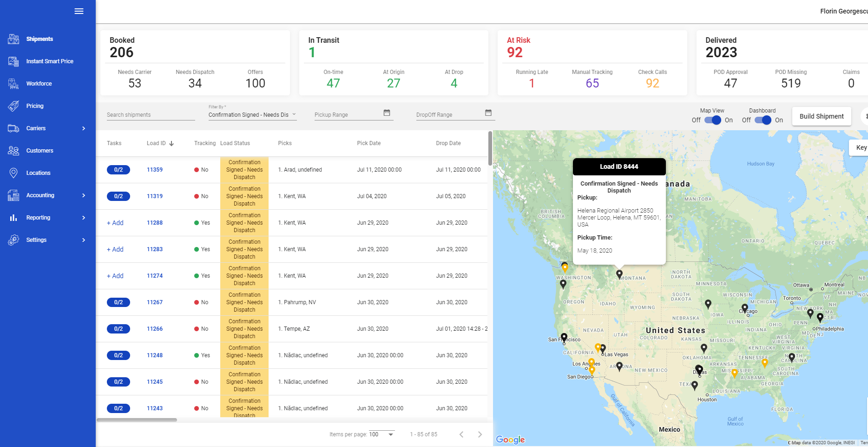Image resolution: width=868 pixels, height=447 pixels.
Task: Click the Carriers truck icon
Action: tap(13, 128)
